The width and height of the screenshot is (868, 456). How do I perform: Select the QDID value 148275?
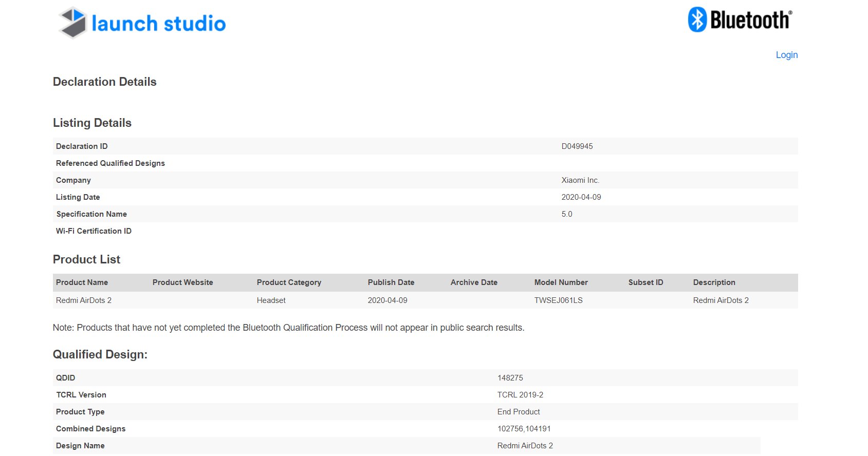(x=510, y=378)
